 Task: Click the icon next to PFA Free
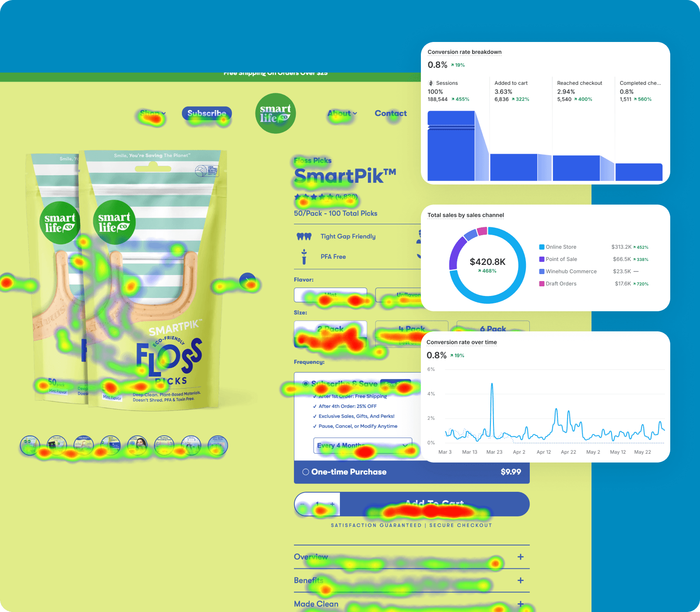[304, 257]
